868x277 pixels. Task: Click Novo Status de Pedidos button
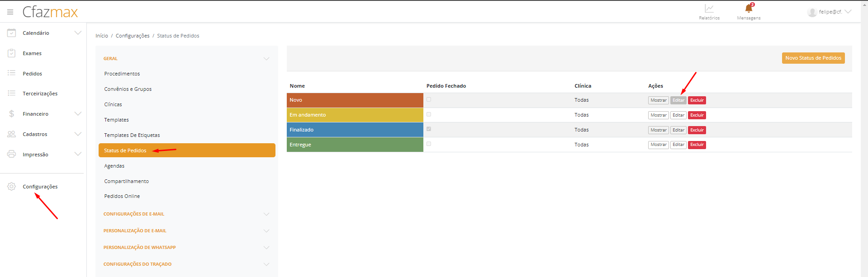click(813, 58)
